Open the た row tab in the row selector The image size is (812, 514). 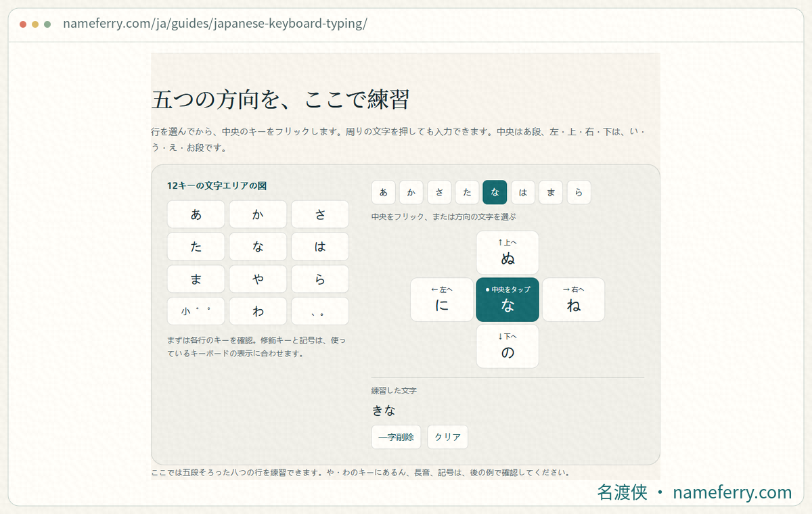tap(467, 192)
